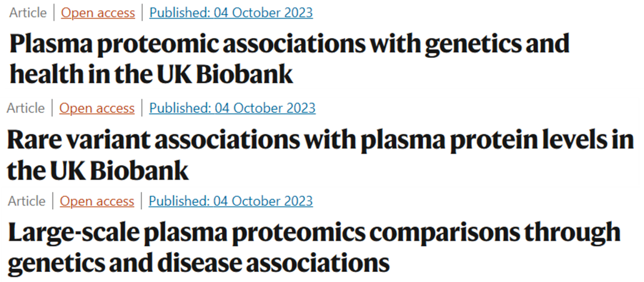The image size is (644, 282).
Task: Click the word 'Rare' in the second title
Action: [36, 141]
